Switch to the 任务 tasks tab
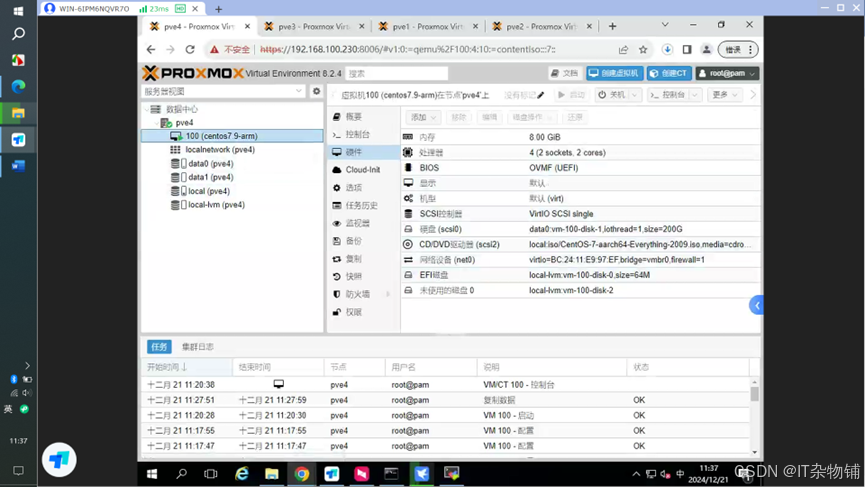Image resolution: width=865 pixels, height=487 pixels. click(159, 346)
